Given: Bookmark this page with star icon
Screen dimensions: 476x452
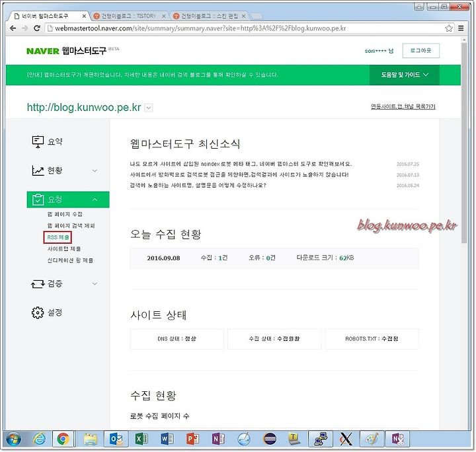Looking at the screenshot, I should point(449,28).
